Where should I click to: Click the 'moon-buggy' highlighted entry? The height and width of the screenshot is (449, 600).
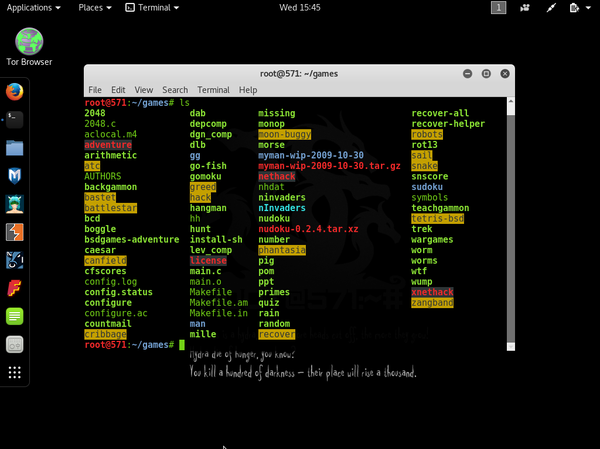(284, 134)
